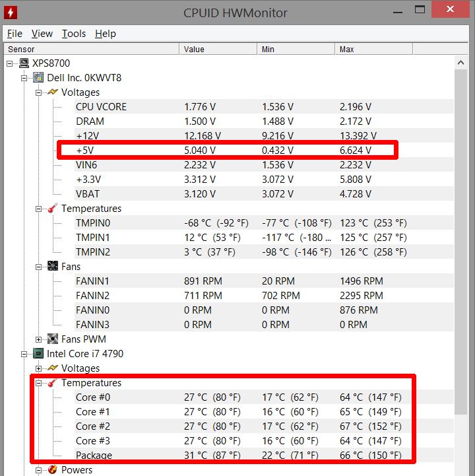Select the FANIN1 fan row

[264, 281]
